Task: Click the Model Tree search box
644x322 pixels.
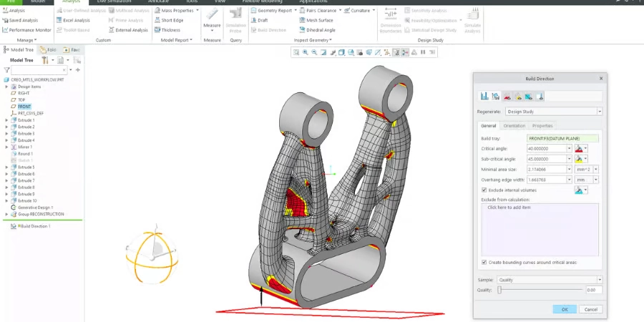Action: [39, 70]
